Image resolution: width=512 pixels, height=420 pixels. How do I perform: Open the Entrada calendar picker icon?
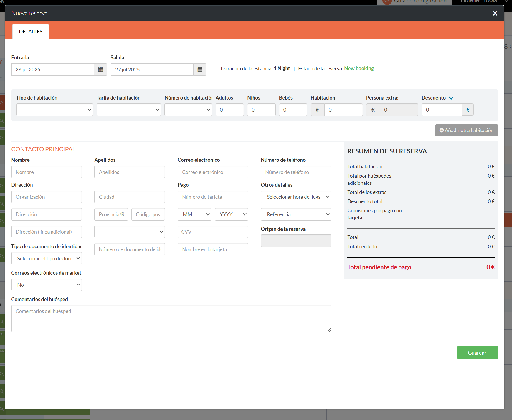pos(100,69)
